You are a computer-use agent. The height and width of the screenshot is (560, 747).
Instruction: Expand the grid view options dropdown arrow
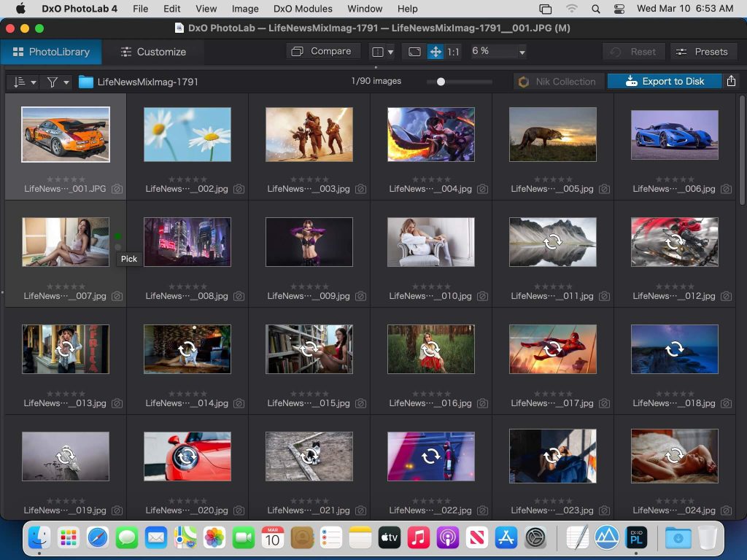(390, 51)
